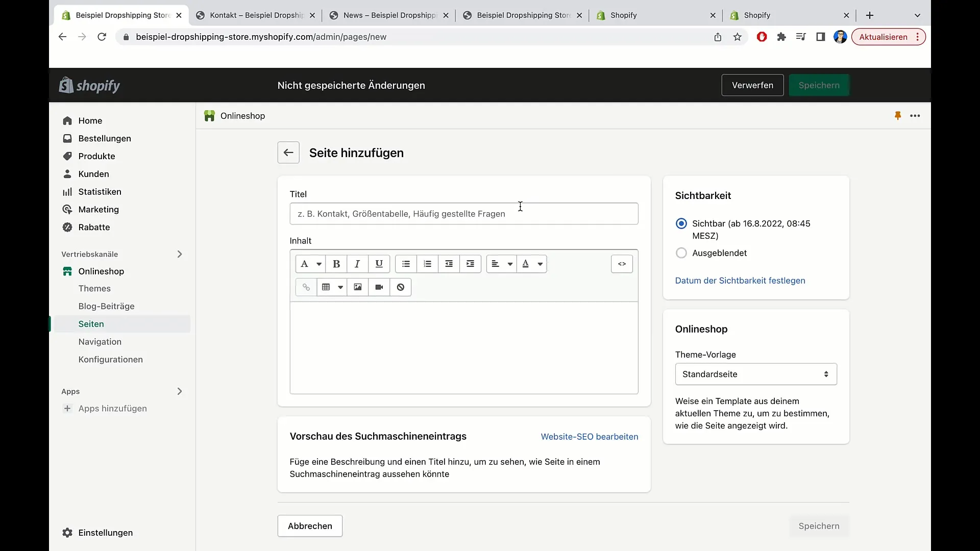Pin the Onlineshop channel with the pin icon
Screen dimensions: 980x551
point(898,116)
